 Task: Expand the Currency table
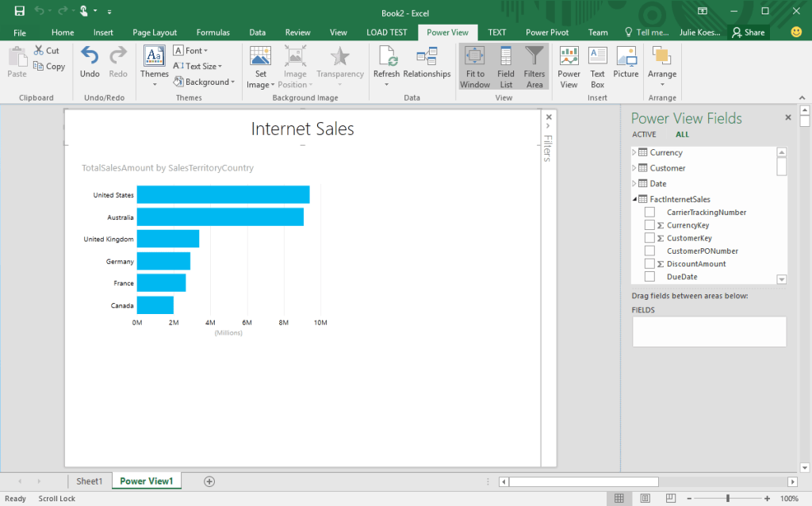(634, 152)
